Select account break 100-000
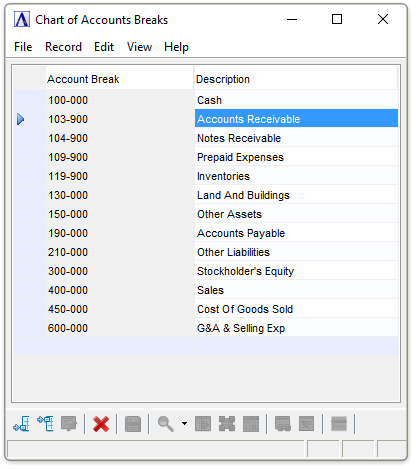 [119, 100]
